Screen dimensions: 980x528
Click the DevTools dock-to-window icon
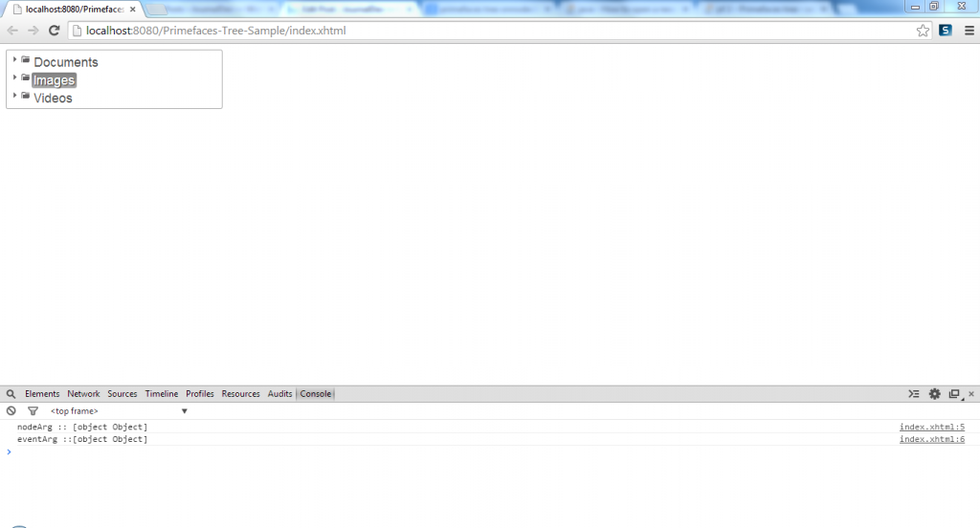tap(954, 394)
